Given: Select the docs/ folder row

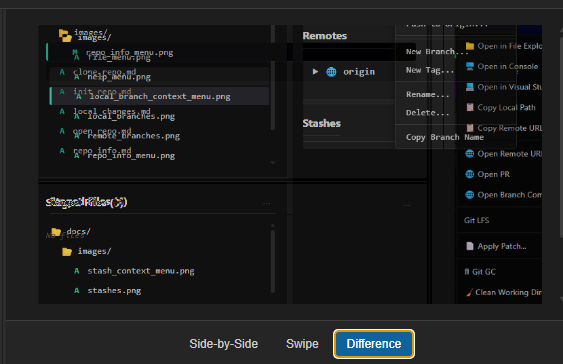Looking at the screenshot, I should click(x=78, y=232).
